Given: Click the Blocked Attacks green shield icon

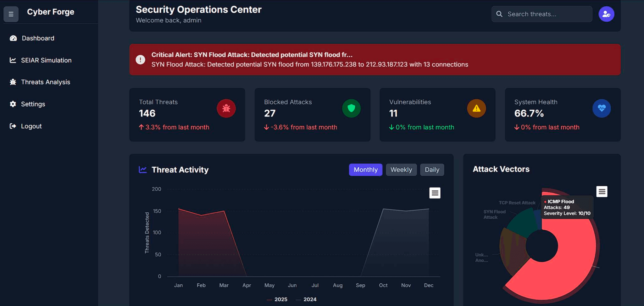Looking at the screenshot, I should pyautogui.click(x=351, y=108).
